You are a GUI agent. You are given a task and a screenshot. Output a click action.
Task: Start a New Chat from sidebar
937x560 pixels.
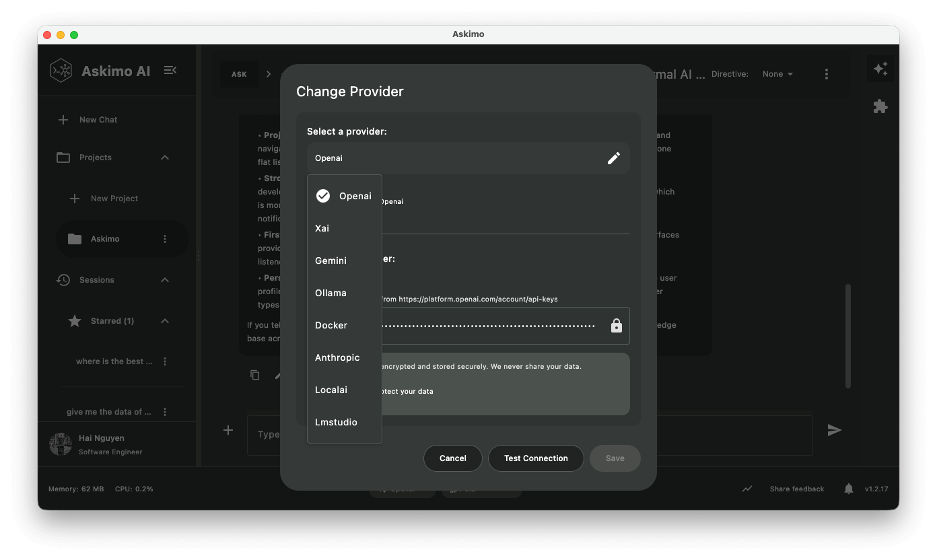98,120
